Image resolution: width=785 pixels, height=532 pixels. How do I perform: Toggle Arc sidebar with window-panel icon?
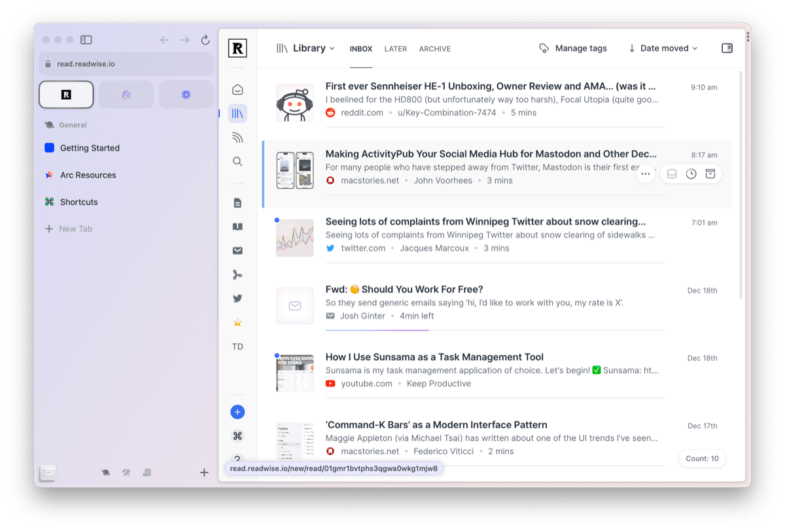86,40
